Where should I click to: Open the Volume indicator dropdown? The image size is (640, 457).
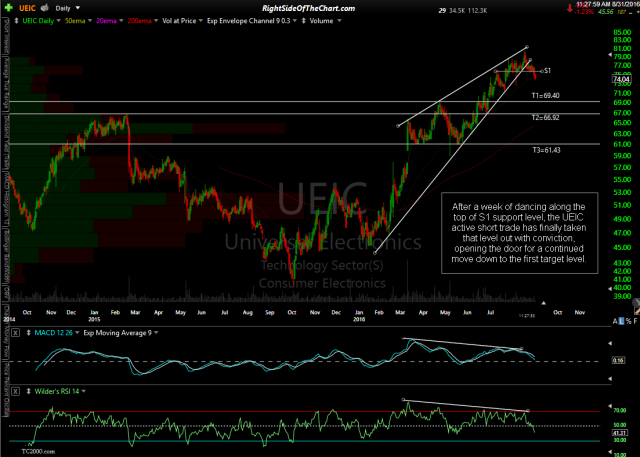pos(339,21)
